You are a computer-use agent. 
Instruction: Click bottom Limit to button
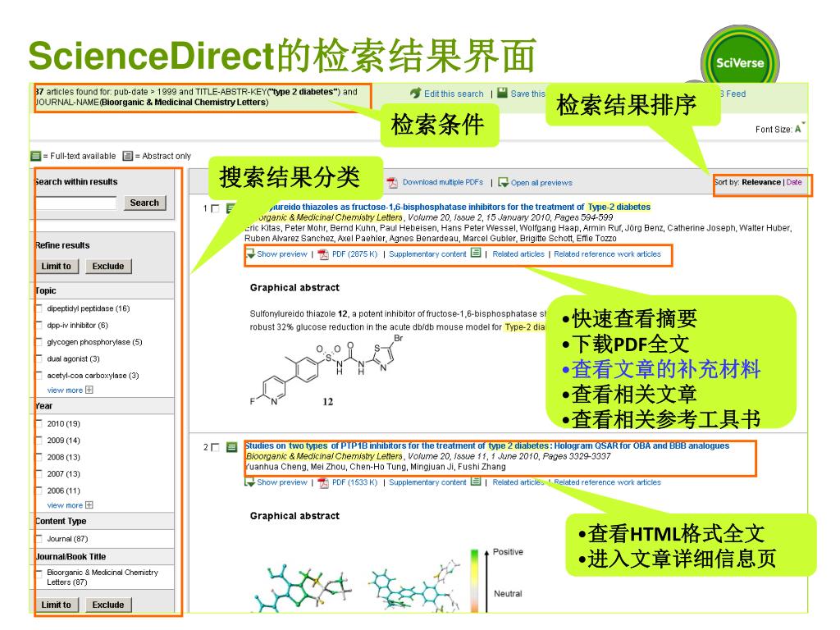(x=56, y=605)
